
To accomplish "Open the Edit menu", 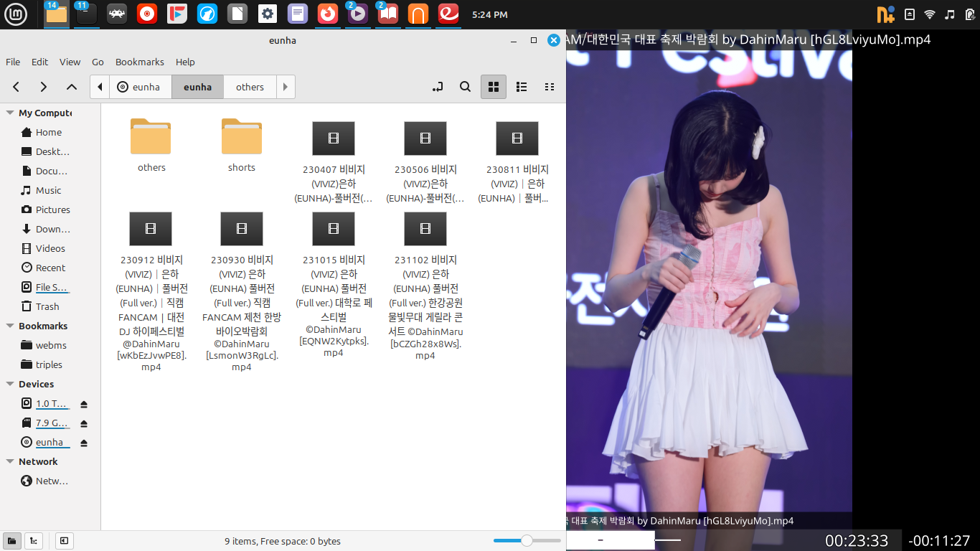I will pyautogui.click(x=40, y=62).
